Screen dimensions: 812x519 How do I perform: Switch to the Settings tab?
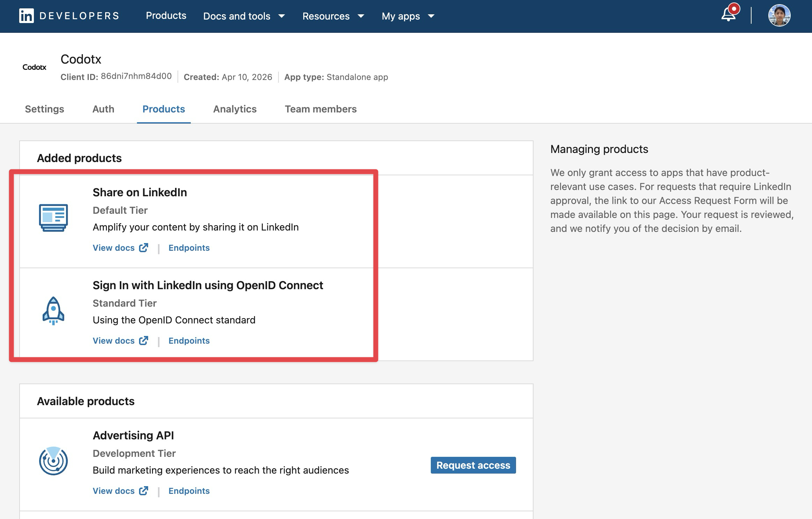(x=44, y=109)
